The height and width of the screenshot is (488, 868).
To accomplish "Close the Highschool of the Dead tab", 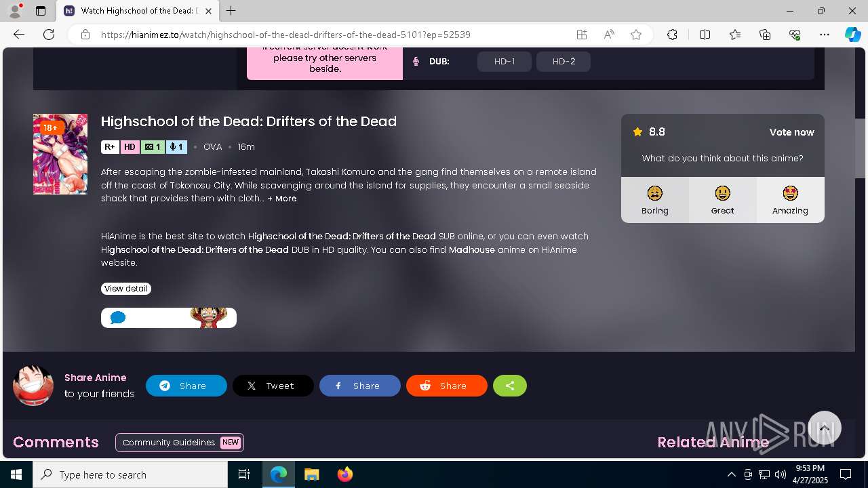I will pyautogui.click(x=209, y=11).
